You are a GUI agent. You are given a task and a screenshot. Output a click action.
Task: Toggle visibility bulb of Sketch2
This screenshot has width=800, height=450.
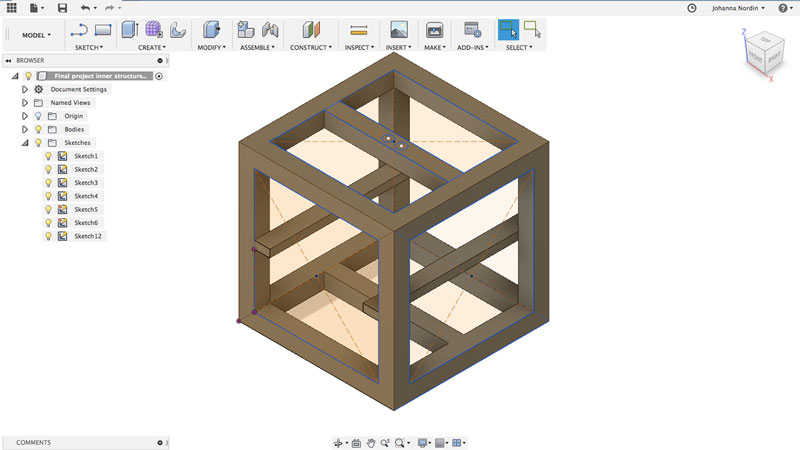click(x=48, y=169)
